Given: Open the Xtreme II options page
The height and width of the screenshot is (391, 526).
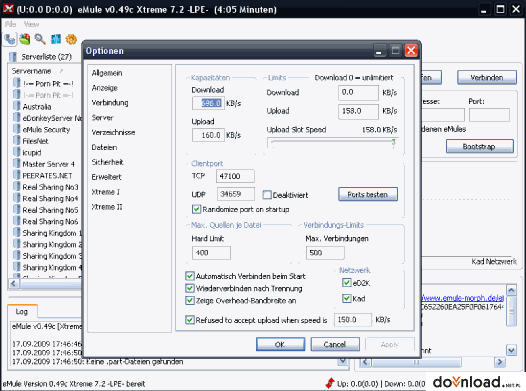Looking at the screenshot, I should pyautogui.click(x=107, y=207).
